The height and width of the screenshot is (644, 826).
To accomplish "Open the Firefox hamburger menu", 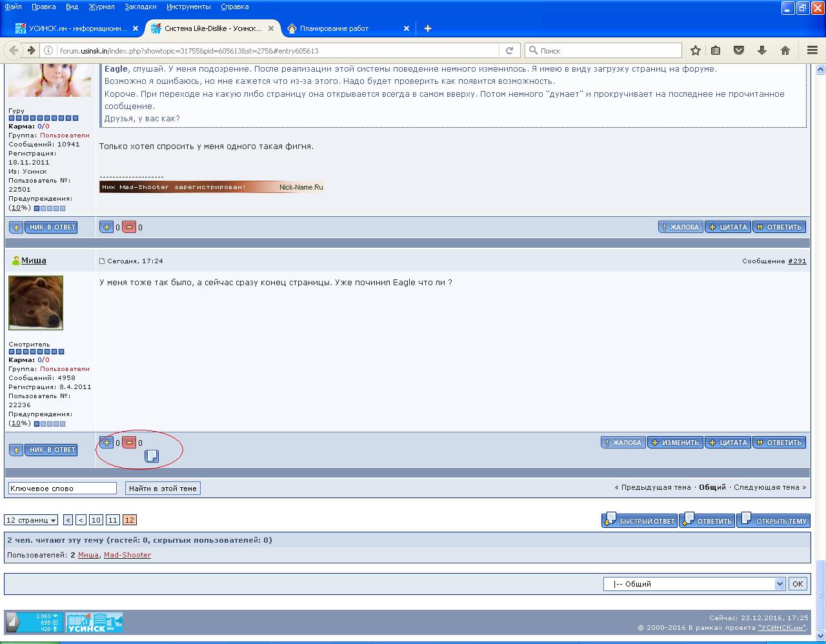I will coord(812,50).
